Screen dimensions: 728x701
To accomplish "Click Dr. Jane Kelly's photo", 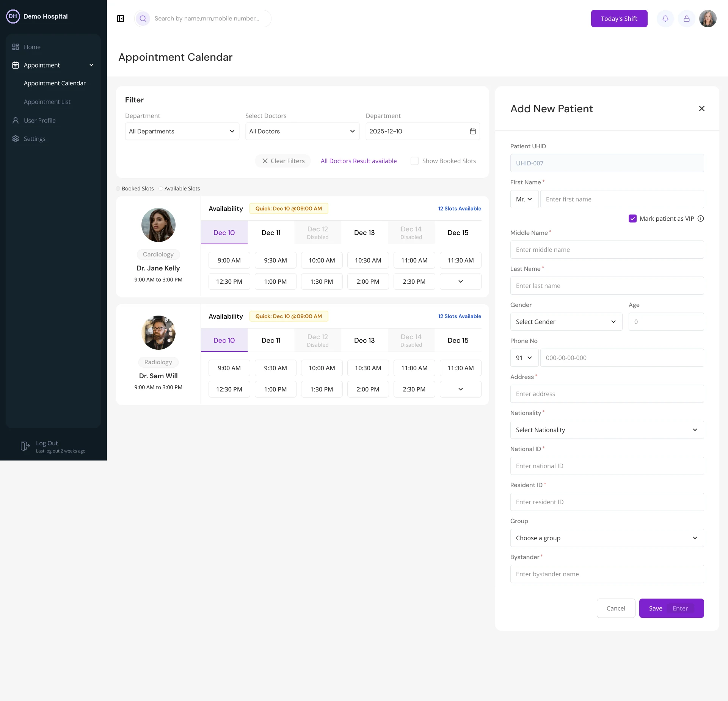I will tap(158, 225).
